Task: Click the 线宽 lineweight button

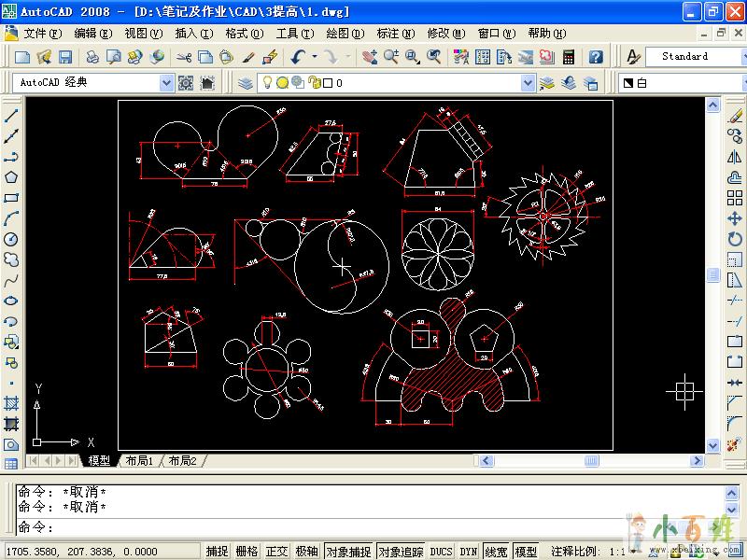Action: (497, 552)
